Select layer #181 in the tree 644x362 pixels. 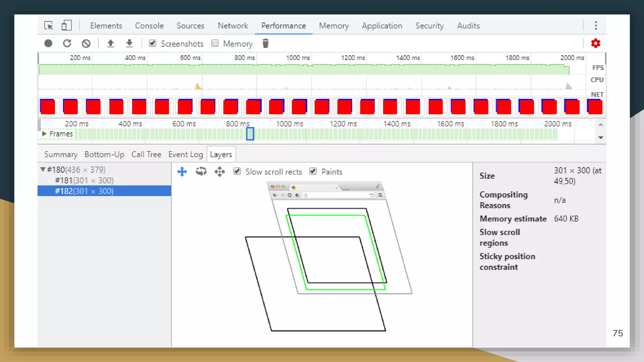tap(84, 180)
